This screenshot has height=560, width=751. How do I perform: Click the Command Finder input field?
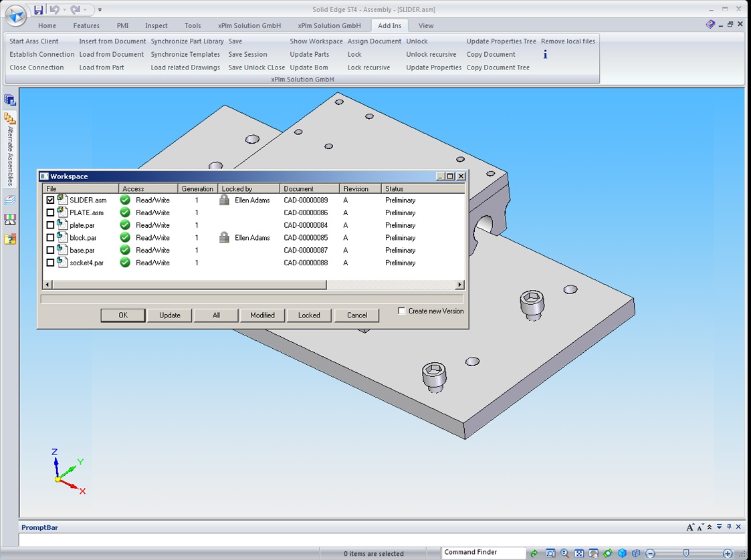point(483,553)
